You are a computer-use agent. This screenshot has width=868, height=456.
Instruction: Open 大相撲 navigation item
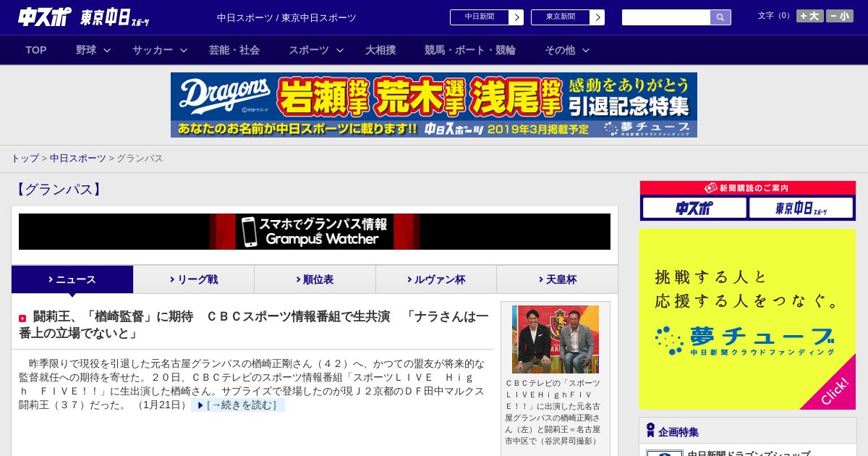tap(380, 50)
